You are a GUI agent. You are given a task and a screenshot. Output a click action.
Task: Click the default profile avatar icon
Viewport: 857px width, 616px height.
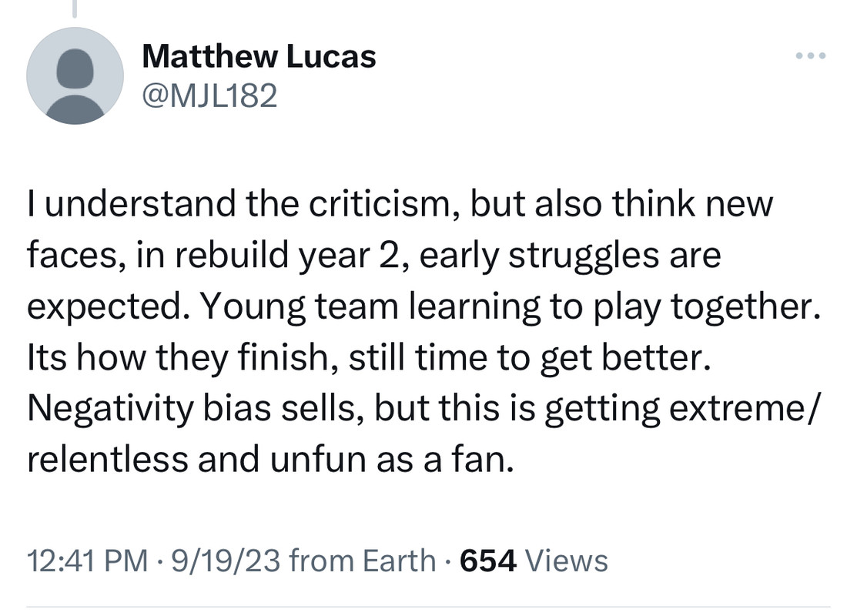pos(75,75)
